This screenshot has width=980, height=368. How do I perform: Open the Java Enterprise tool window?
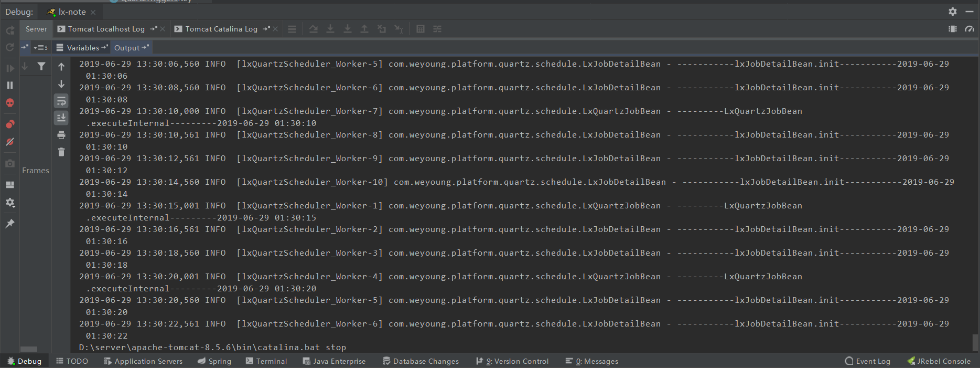click(334, 361)
